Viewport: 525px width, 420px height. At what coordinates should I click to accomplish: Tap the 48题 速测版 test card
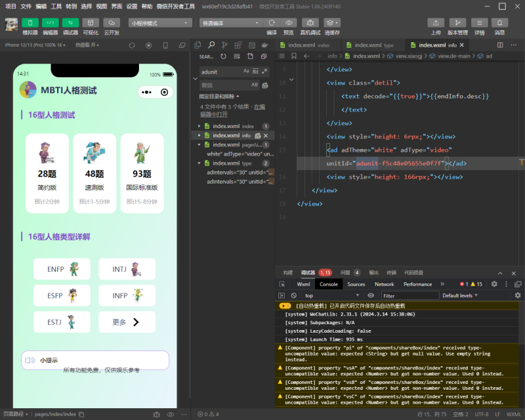tap(94, 174)
